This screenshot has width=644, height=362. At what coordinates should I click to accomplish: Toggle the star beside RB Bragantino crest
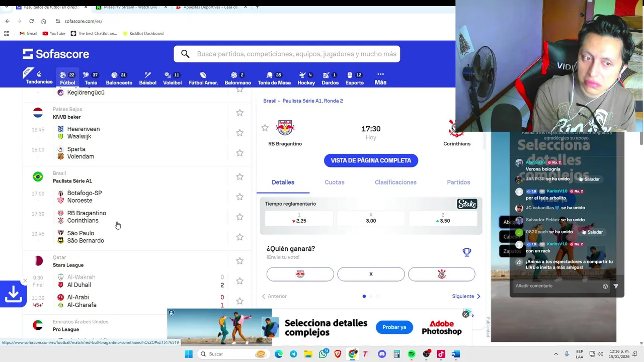tap(265, 128)
